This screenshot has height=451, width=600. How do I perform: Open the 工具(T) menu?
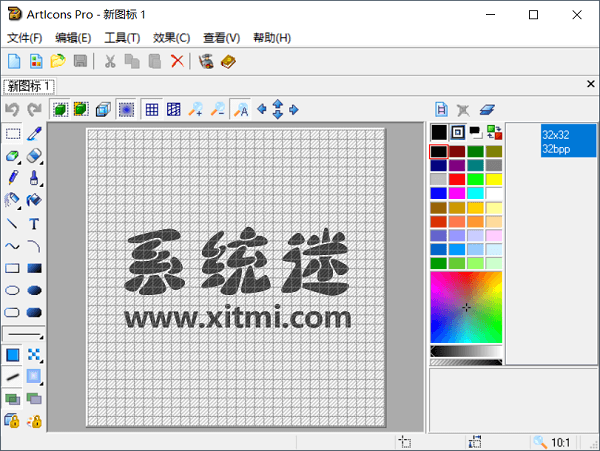click(122, 38)
